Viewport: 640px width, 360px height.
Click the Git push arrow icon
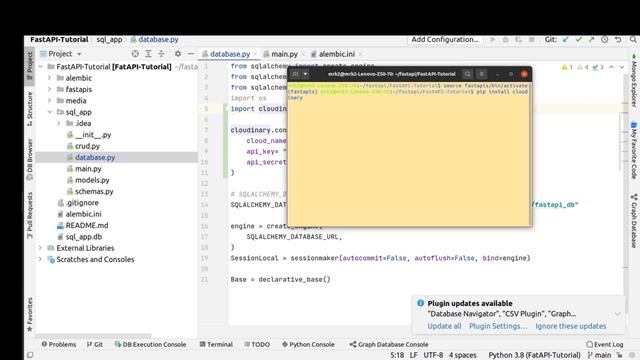(591, 40)
